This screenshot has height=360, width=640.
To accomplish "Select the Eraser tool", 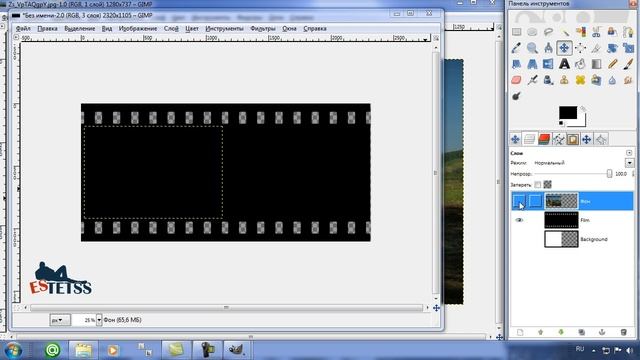I will [516, 80].
